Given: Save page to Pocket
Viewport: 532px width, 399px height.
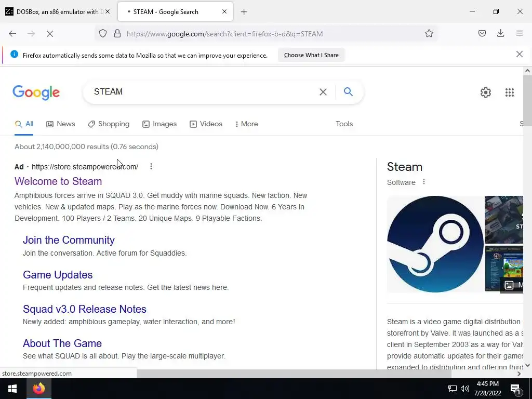Looking at the screenshot, I should coord(482,33).
